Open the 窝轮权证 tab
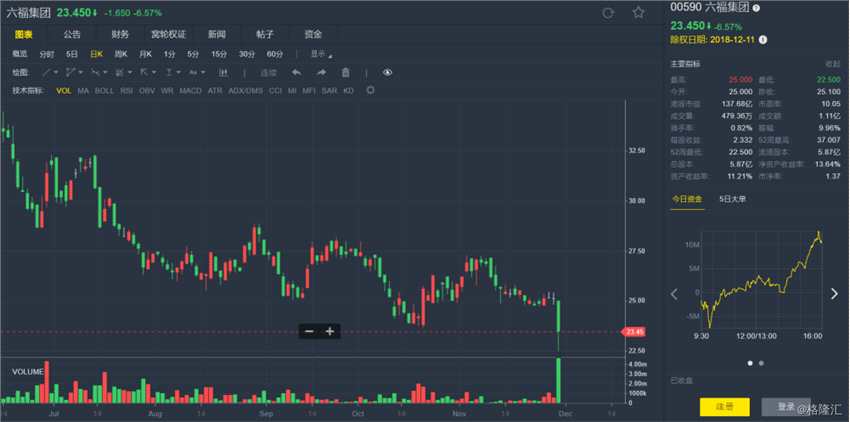 168,35
